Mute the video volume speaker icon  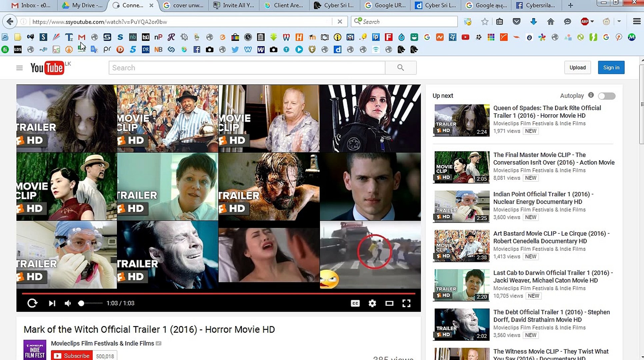pos(68,303)
